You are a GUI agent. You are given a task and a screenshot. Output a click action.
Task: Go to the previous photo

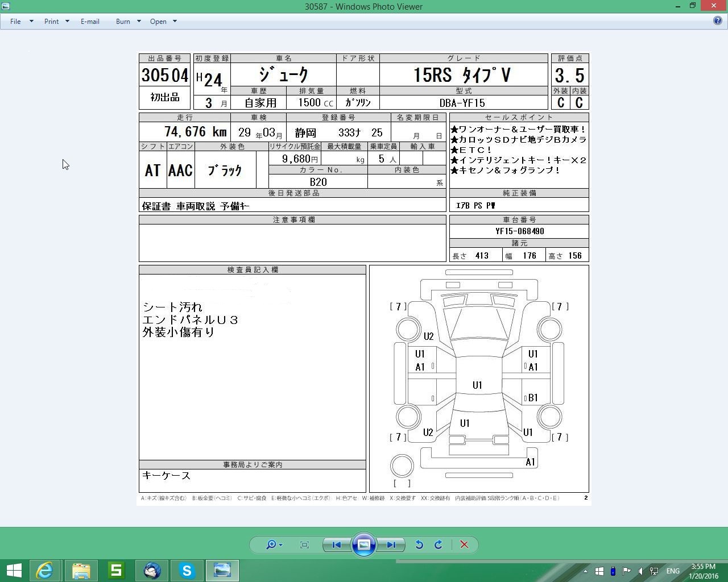point(336,544)
